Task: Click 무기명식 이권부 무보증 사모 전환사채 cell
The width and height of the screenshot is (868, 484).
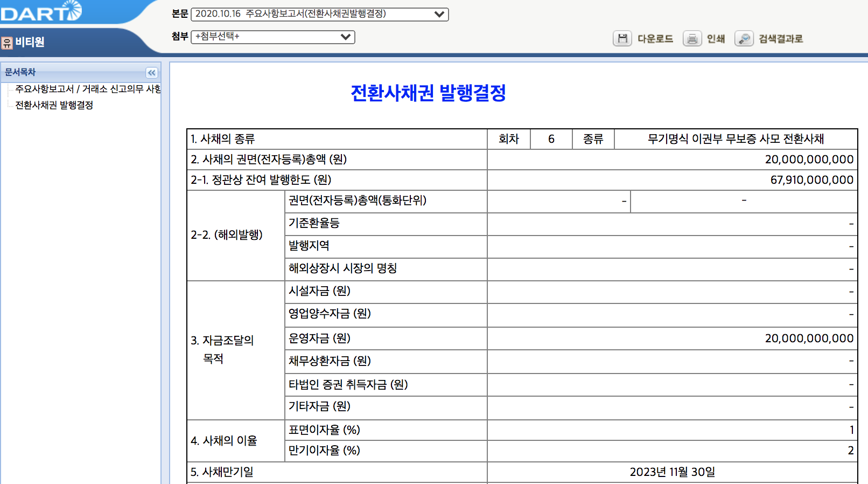Action: click(736, 139)
